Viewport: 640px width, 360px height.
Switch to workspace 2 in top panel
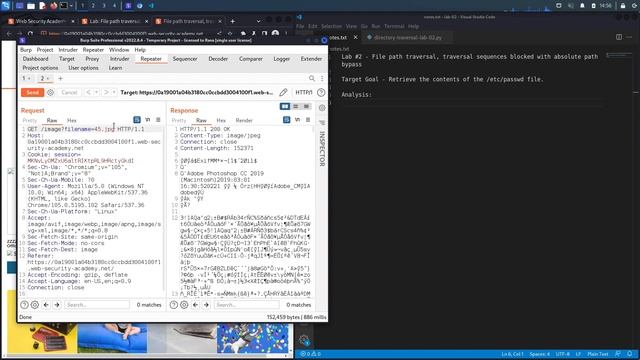click(x=93, y=6)
